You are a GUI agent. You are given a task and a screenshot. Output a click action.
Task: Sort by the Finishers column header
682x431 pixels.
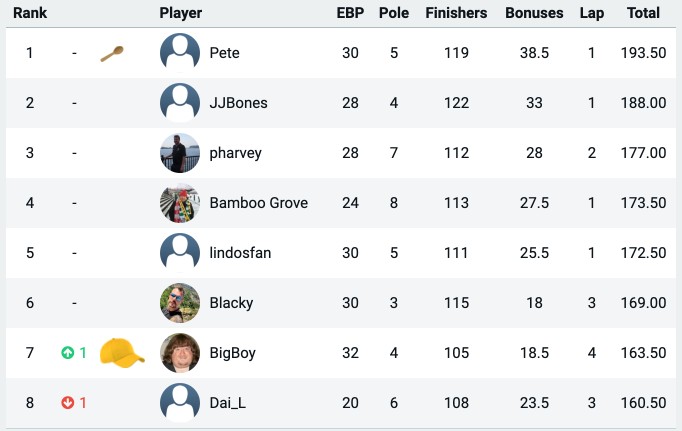[456, 13]
